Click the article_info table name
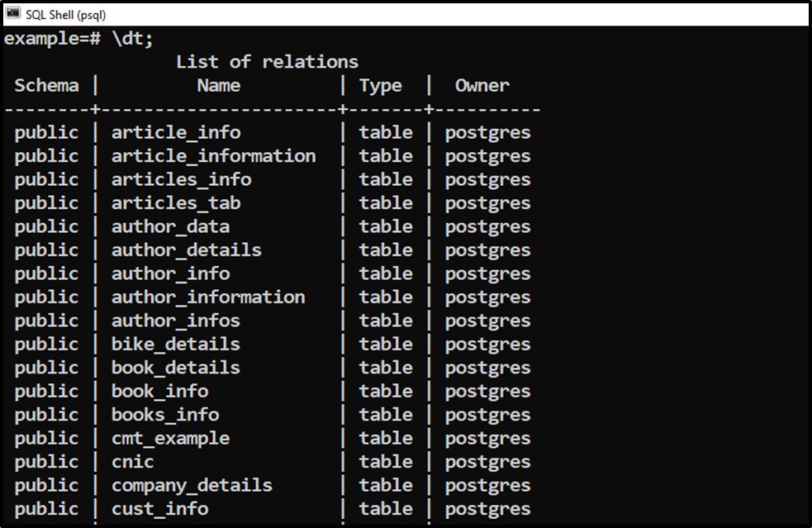Screen dimensions: 812x528 pyautogui.click(x=176, y=133)
